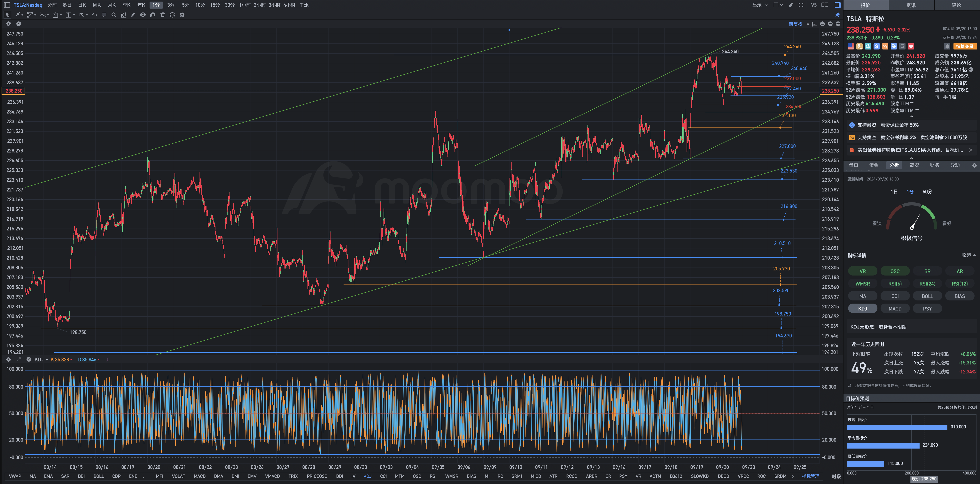Activate the magnifier zoom tool
980x484 pixels.
tap(114, 15)
